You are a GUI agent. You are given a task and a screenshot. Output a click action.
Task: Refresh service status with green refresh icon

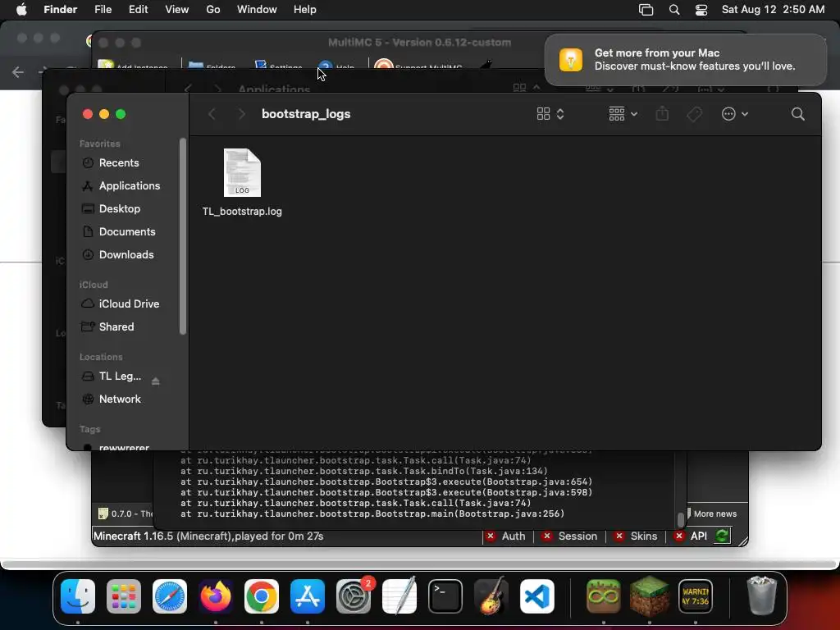click(x=722, y=536)
